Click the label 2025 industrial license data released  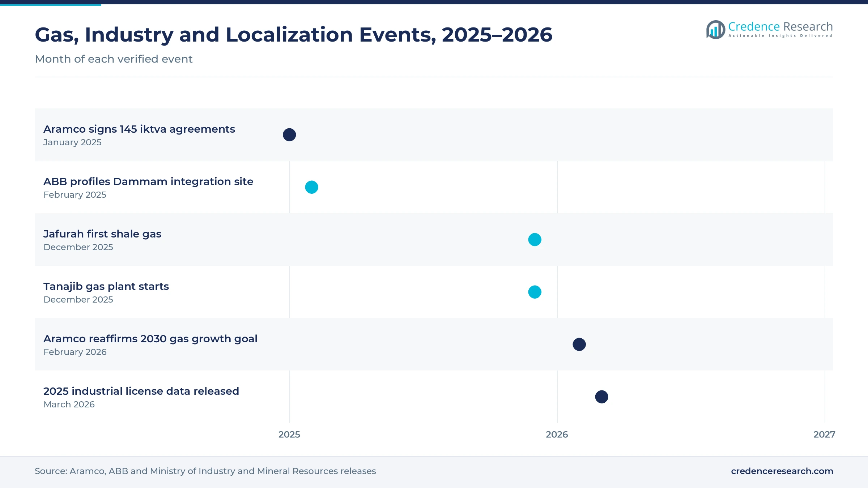pos(141,391)
